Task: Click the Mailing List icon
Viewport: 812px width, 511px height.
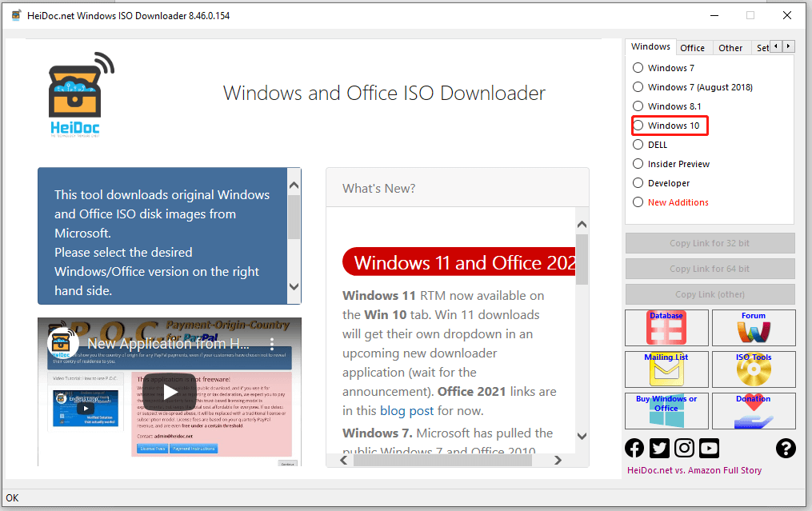Action: (x=666, y=369)
